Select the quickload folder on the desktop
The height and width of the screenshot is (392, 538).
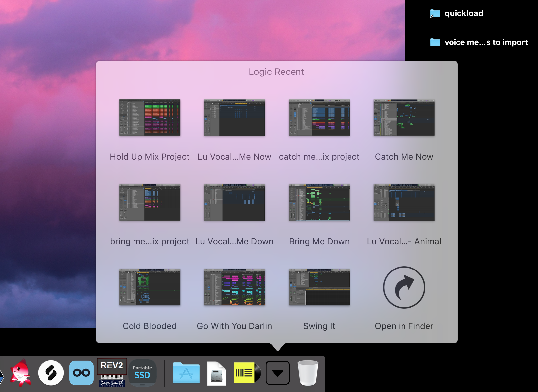click(x=435, y=14)
